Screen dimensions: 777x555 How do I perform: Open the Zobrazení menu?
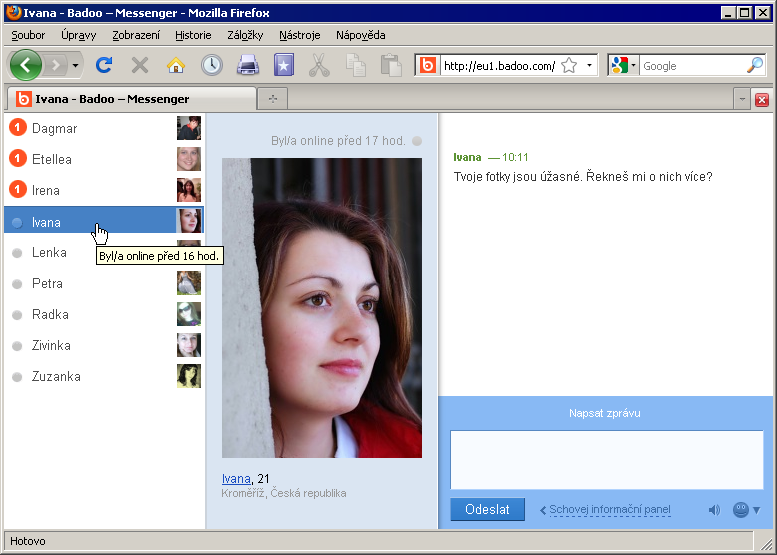click(136, 35)
